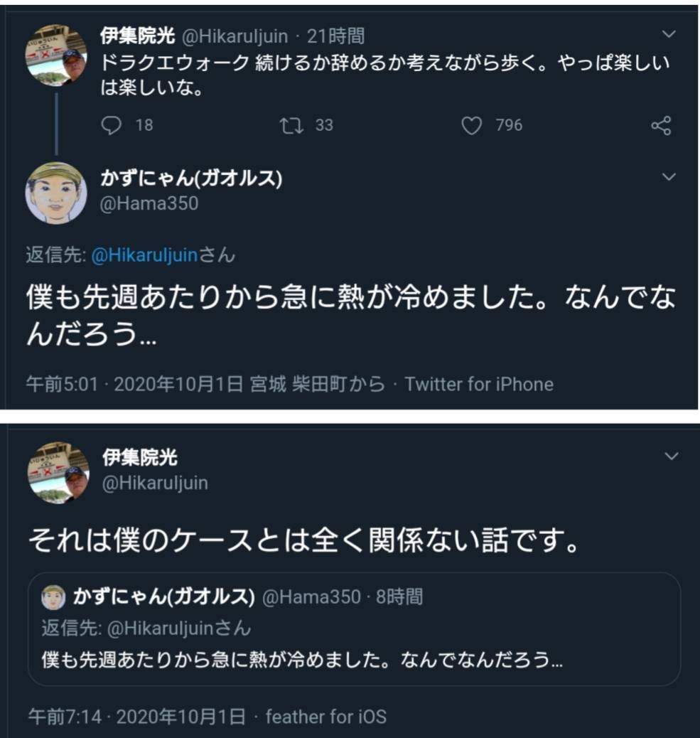
Task: Open chevron menu on かずにゃん's reply
Action: click(x=669, y=177)
